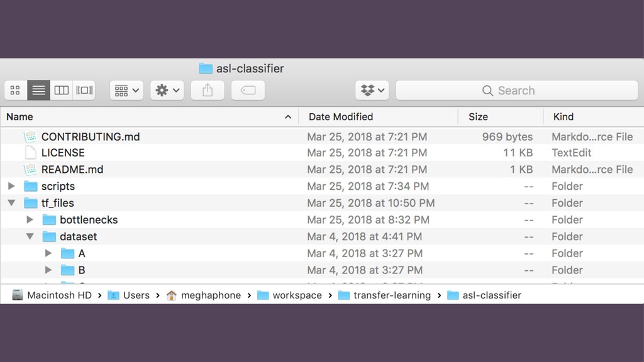Click in the Search field
This screenshot has width=644, height=362.
click(517, 90)
